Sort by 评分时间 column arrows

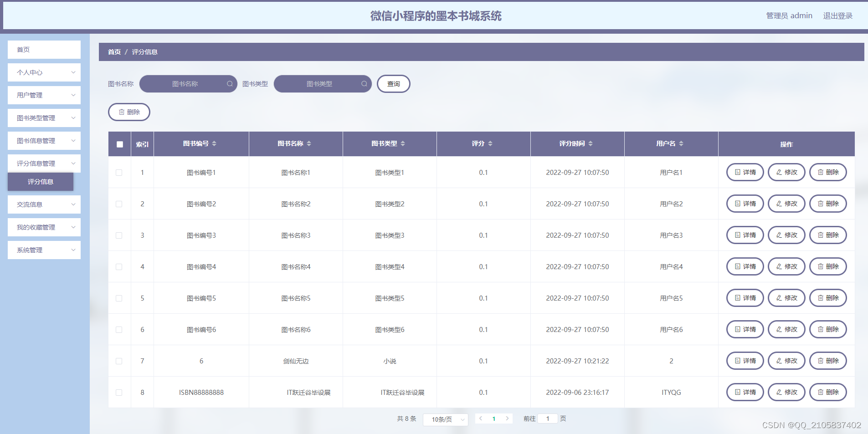(591, 143)
